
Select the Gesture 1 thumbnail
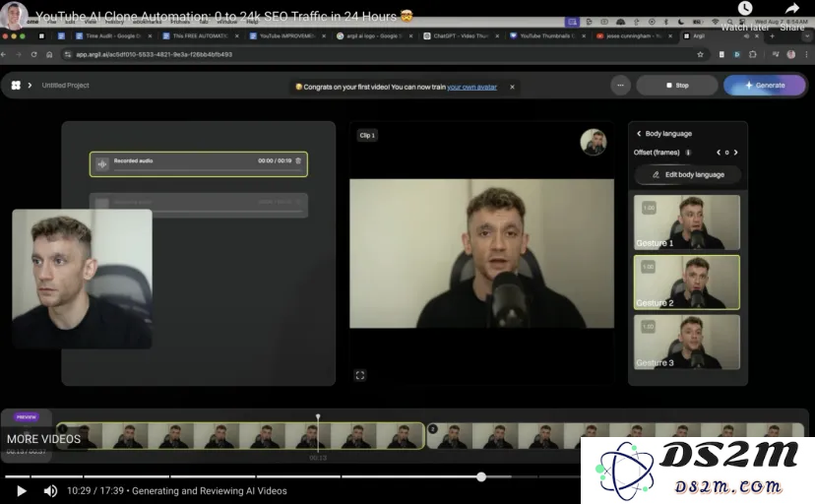687,222
